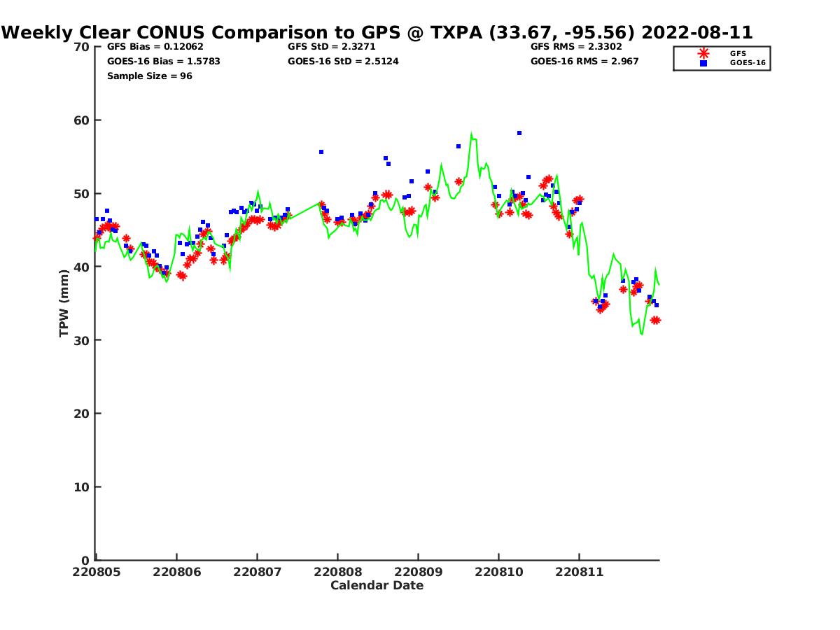Click the 40 y-axis tick label
The height and width of the screenshot is (630, 840).
[x=82, y=267]
